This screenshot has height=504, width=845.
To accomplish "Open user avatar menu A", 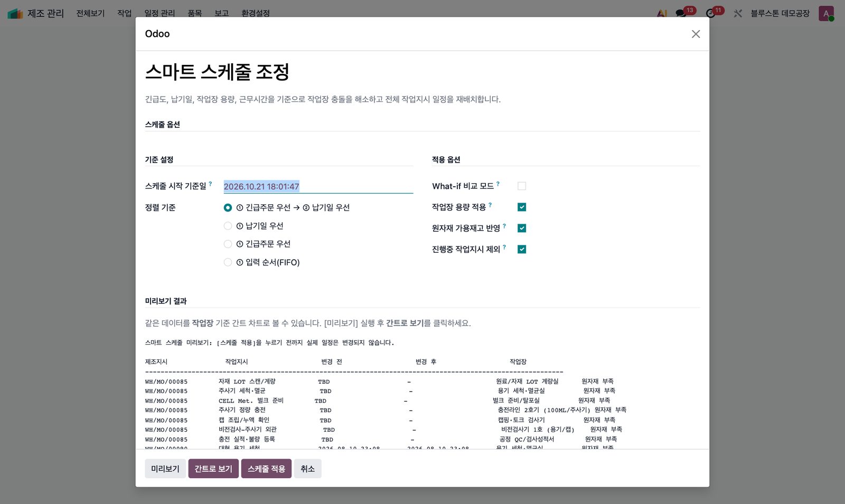I will (x=826, y=13).
